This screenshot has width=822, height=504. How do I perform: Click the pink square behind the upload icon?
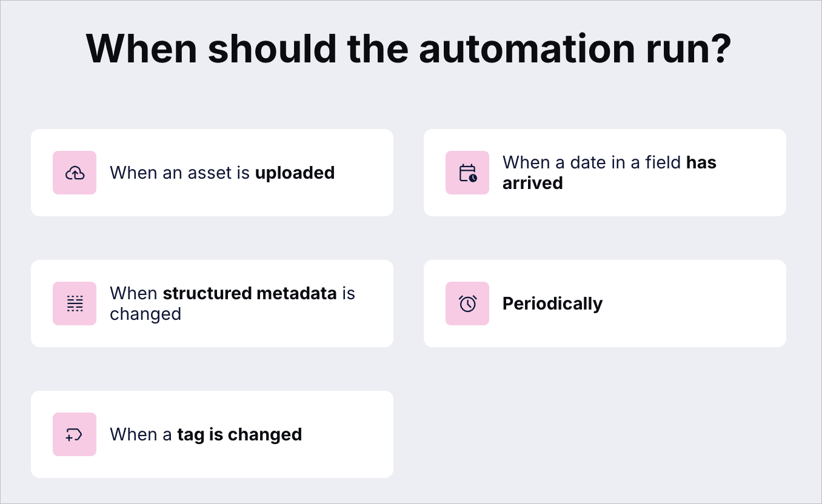75,173
